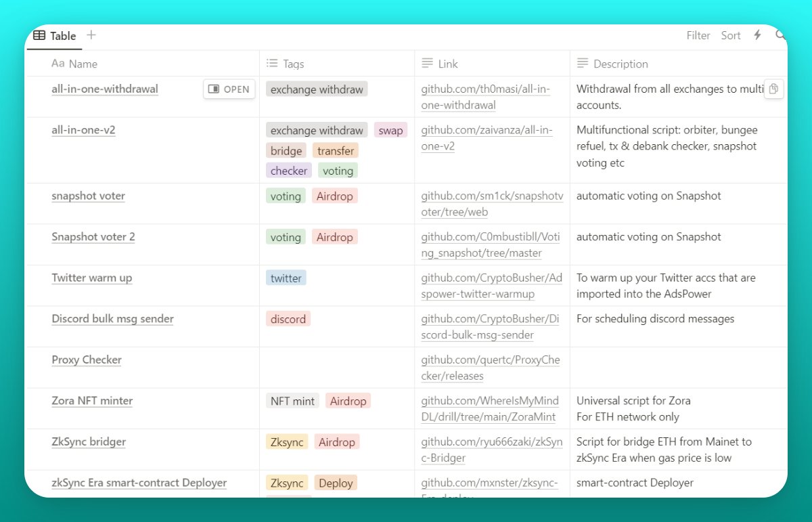Click Airdrop tag in snapshot voter row

coord(335,196)
